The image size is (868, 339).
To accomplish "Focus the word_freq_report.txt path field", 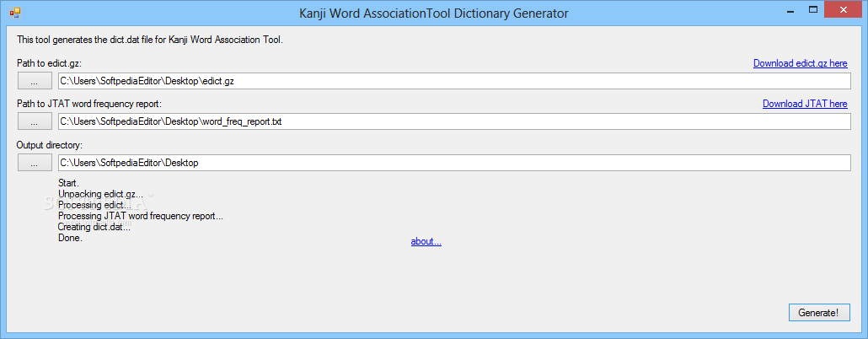I will (x=454, y=121).
